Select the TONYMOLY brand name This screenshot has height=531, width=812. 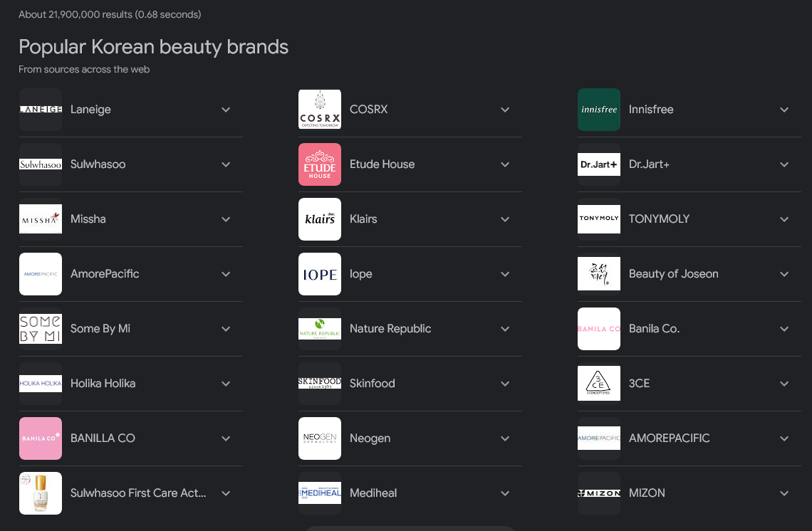click(x=659, y=219)
